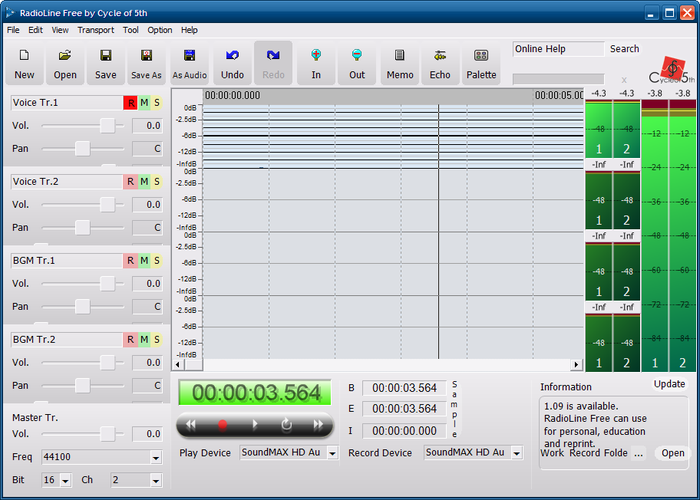Image resolution: width=700 pixels, height=500 pixels.
Task: Click the loop transport button
Action: pos(286,425)
